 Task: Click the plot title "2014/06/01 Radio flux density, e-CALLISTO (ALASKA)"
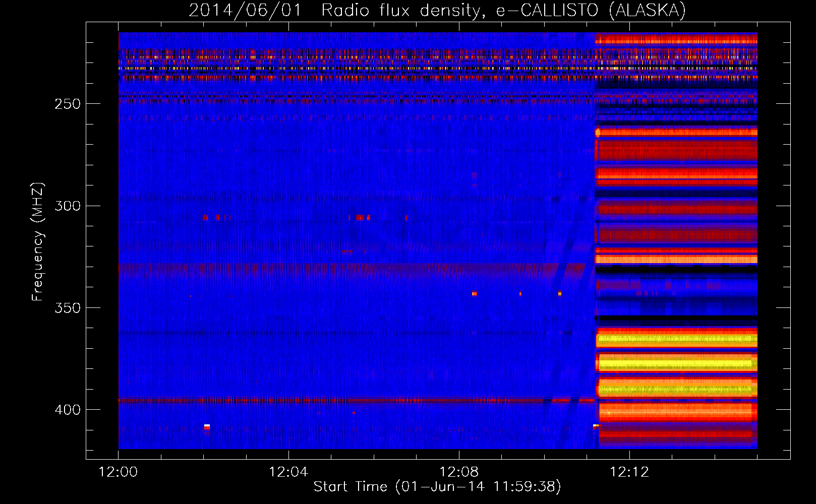click(x=437, y=10)
